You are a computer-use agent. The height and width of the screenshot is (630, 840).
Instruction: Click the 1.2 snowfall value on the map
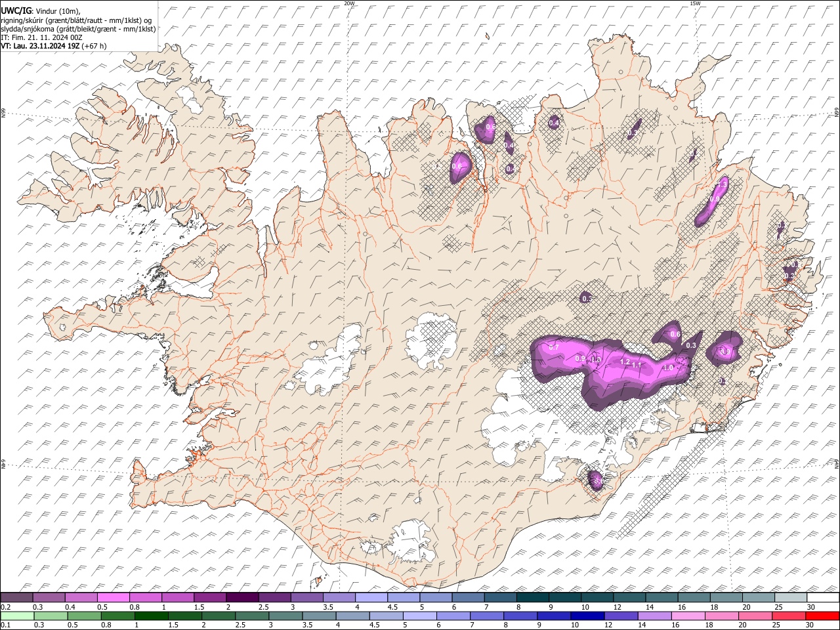click(625, 362)
